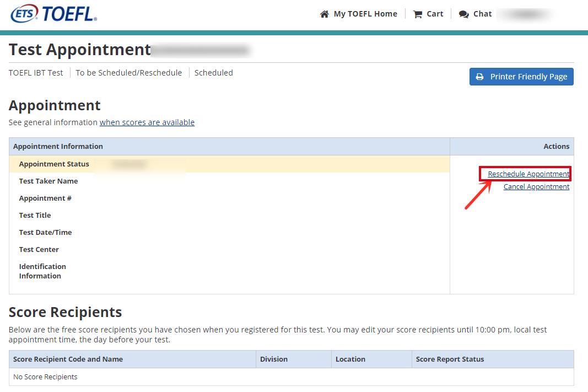Click Cancel Appointment link

pyautogui.click(x=536, y=187)
